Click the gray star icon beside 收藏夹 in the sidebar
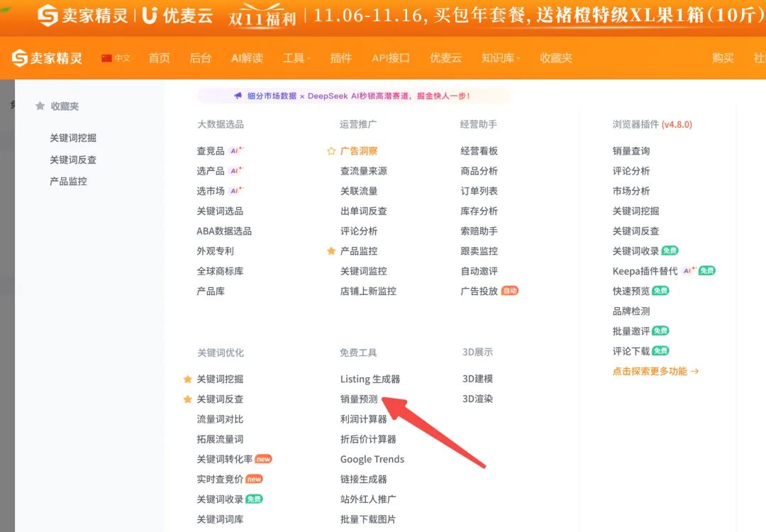 click(40, 106)
